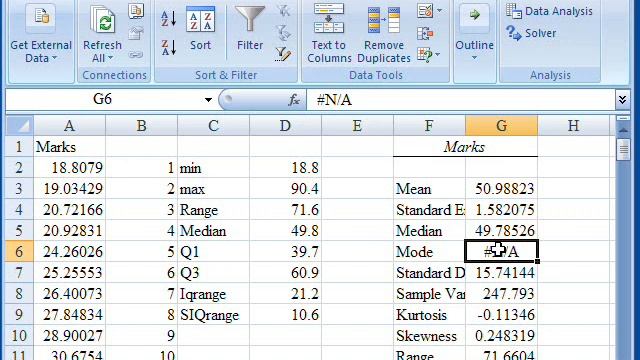This screenshot has width=640, height=360.
Task: Select column E header
Action: 357,125
